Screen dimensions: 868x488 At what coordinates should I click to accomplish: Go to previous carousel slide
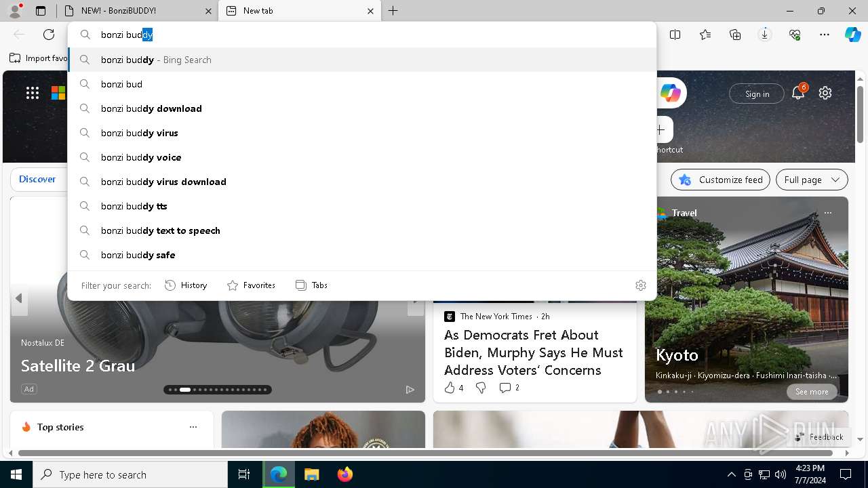(19, 298)
